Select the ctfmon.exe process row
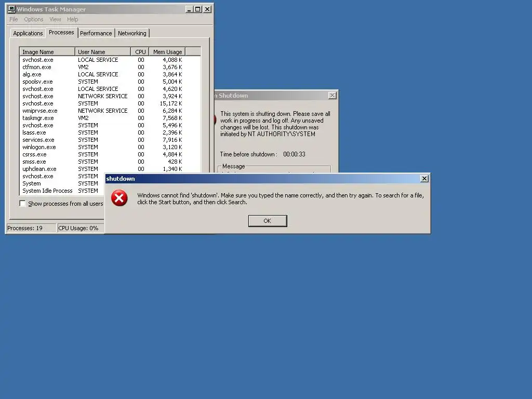Image resolution: width=532 pixels, height=399 pixels. [102, 67]
